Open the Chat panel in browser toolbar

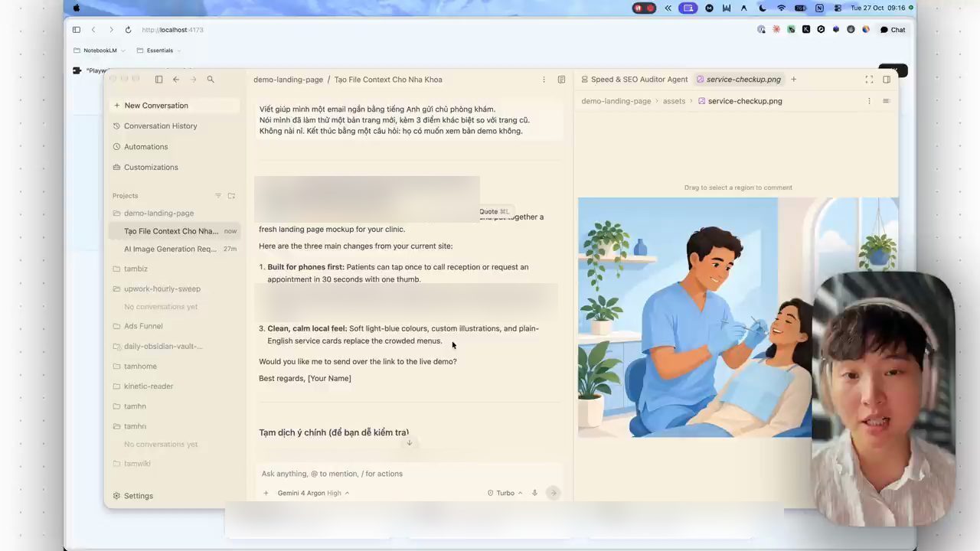893,30
